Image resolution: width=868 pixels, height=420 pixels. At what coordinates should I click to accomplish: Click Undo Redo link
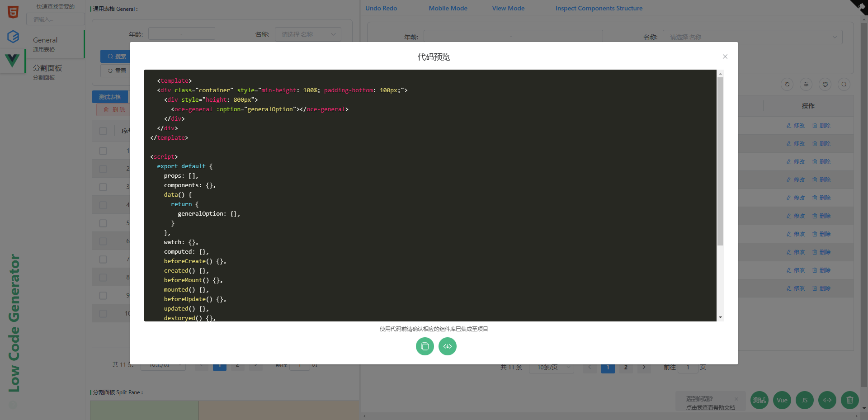click(x=381, y=8)
